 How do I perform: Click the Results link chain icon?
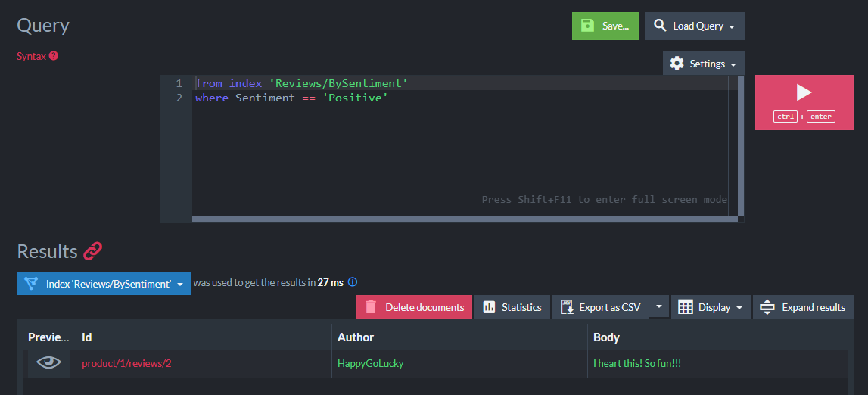[92, 251]
